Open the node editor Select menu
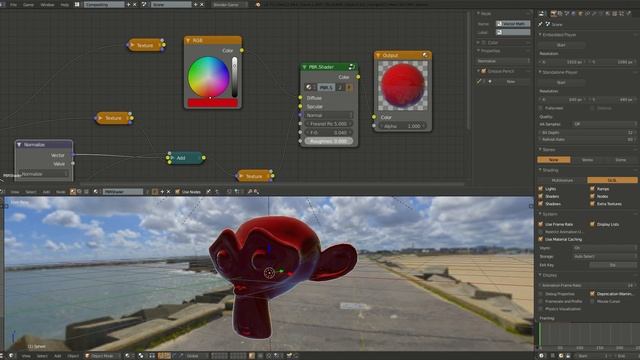The width and height of the screenshot is (640, 360). [x=31, y=191]
